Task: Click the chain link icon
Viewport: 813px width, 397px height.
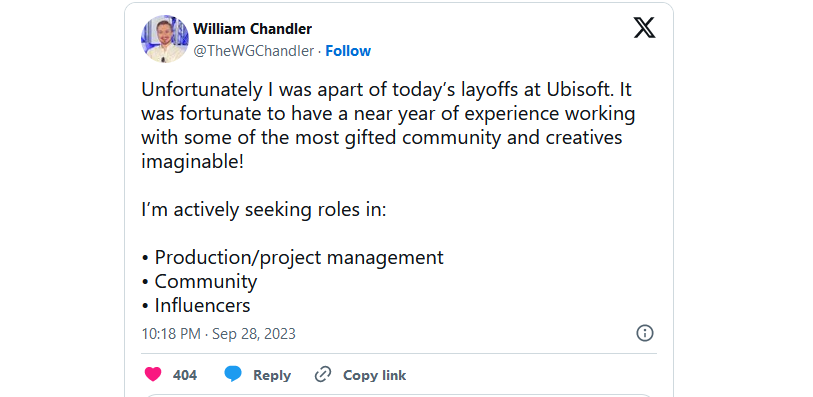Action: [323, 374]
